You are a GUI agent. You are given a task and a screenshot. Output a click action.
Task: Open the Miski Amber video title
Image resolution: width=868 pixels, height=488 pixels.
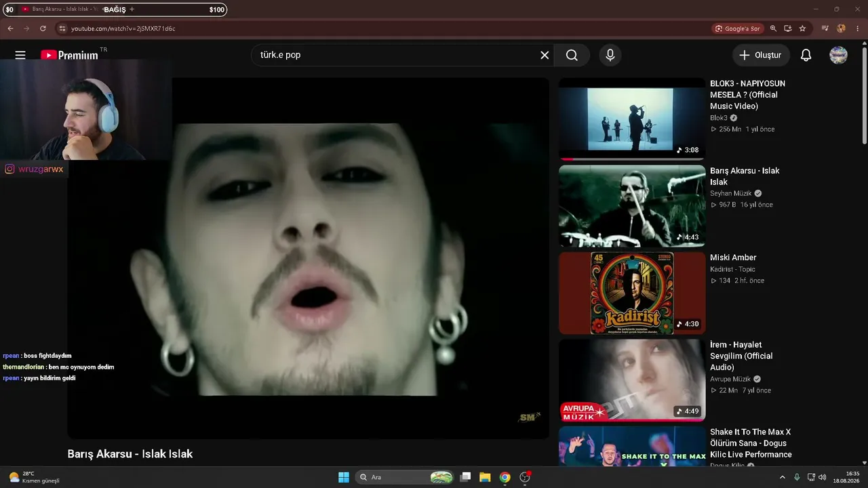coord(733,258)
